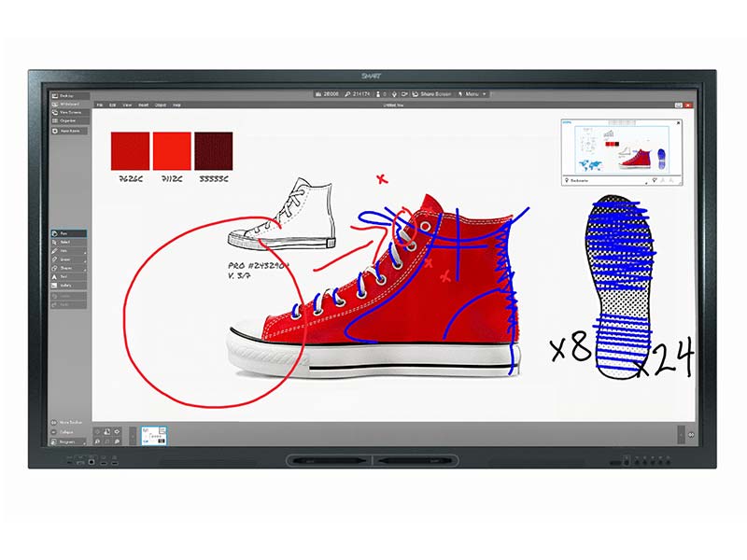Switch to Whiteboard mode in sidebar
Screen dimensions: 747x560
tap(69, 105)
